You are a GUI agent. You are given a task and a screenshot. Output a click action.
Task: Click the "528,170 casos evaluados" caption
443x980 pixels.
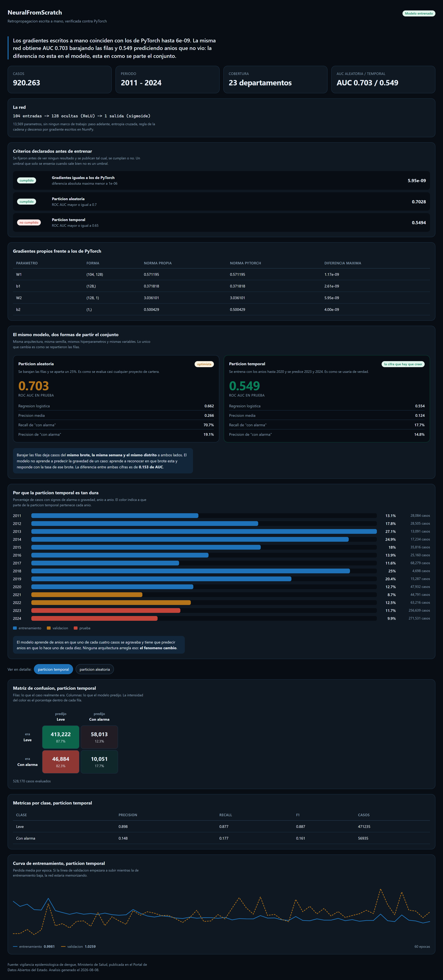click(32, 781)
